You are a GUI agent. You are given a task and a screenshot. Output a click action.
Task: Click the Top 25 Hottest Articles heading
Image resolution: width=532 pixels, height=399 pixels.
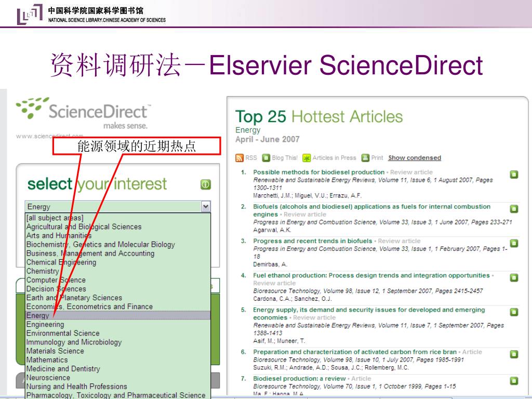[319, 116]
